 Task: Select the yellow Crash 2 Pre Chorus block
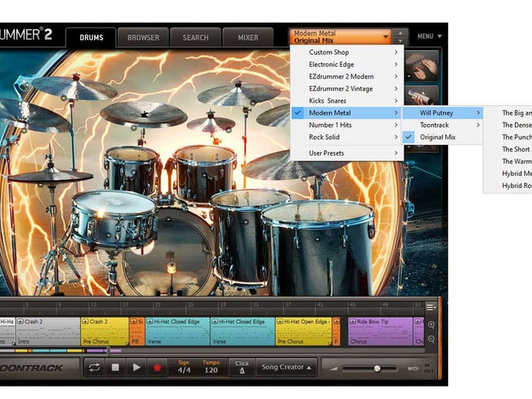(105, 331)
